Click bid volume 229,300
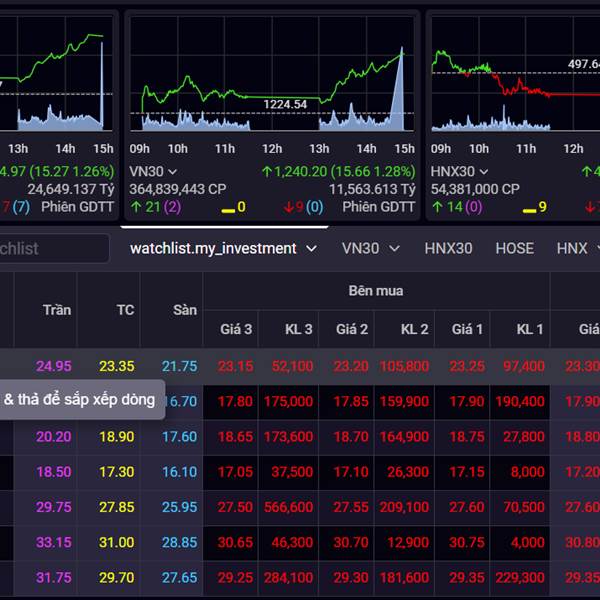 coord(520,577)
